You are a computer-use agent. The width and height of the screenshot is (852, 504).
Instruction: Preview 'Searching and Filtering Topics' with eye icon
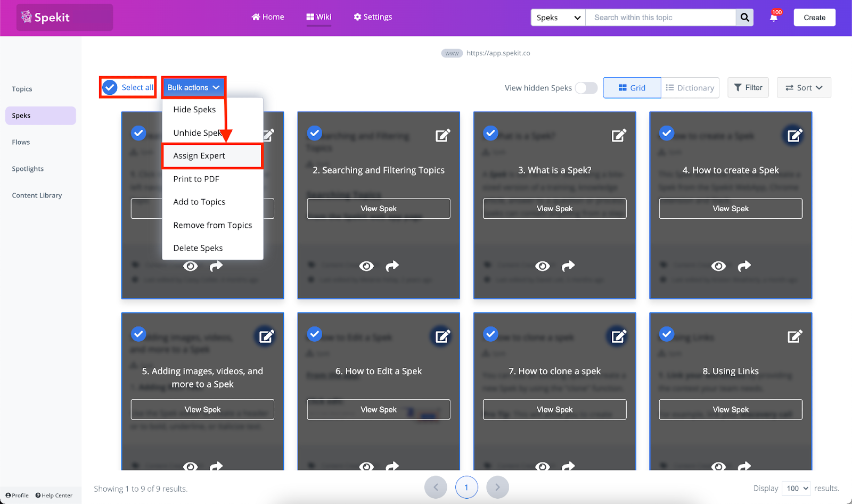click(366, 266)
